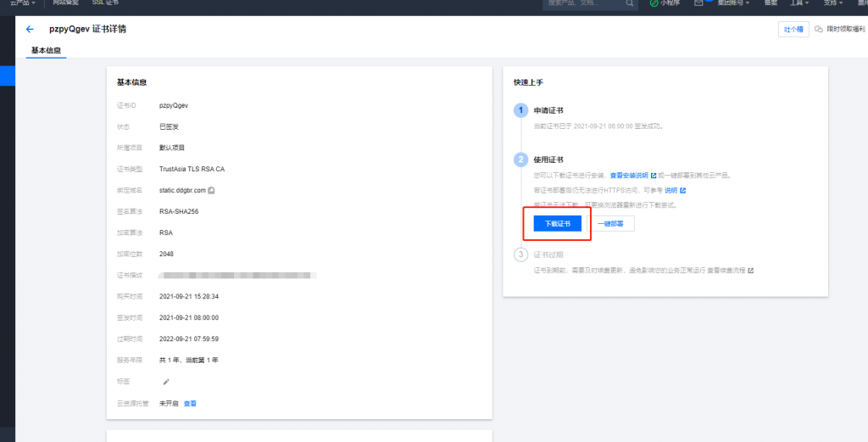Expand the 工具 dropdown
Image resolution: width=868 pixels, height=442 pixels.
pos(798,3)
